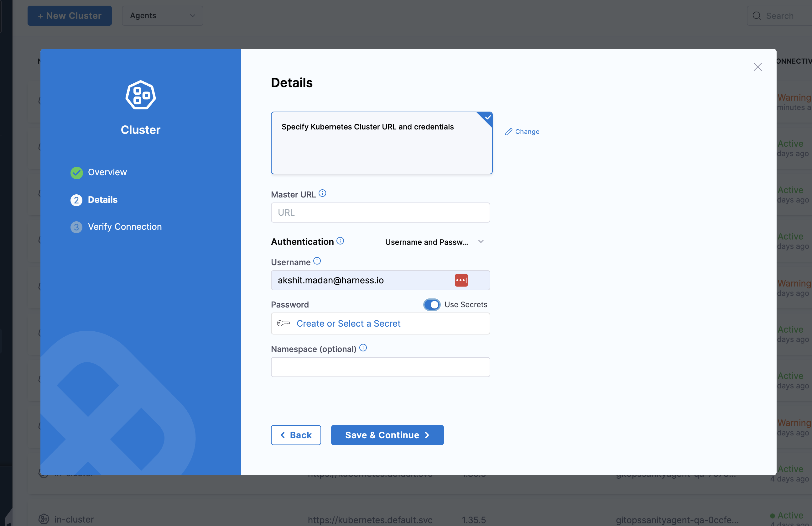Click the 'Details' heading text
This screenshot has height=526, width=812.
click(x=292, y=83)
